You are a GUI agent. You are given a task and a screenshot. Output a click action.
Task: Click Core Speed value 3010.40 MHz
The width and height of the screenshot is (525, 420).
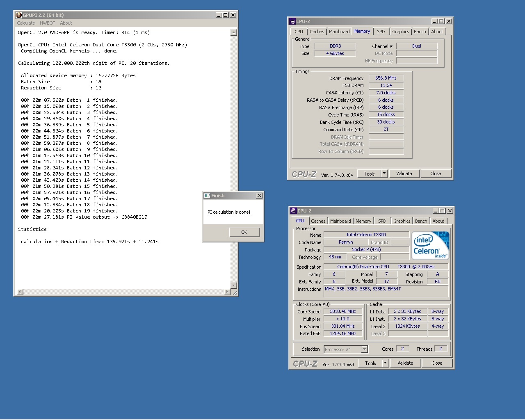(x=343, y=311)
